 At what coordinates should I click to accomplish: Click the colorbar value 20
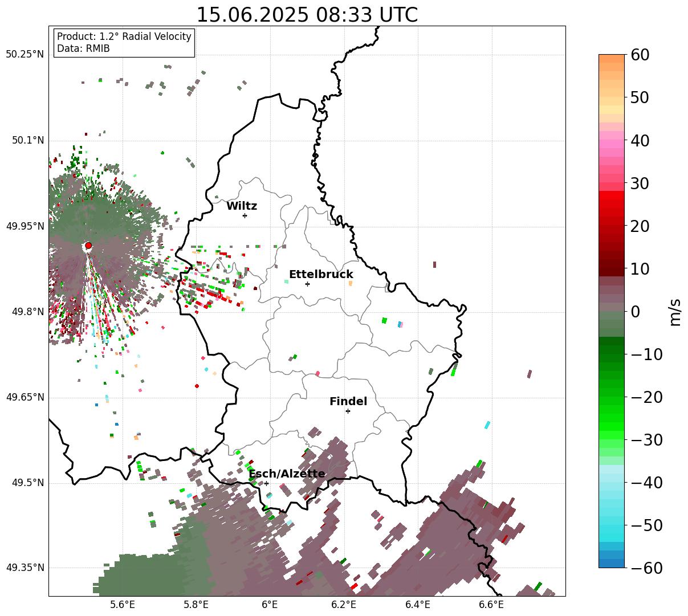(x=640, y=226)
